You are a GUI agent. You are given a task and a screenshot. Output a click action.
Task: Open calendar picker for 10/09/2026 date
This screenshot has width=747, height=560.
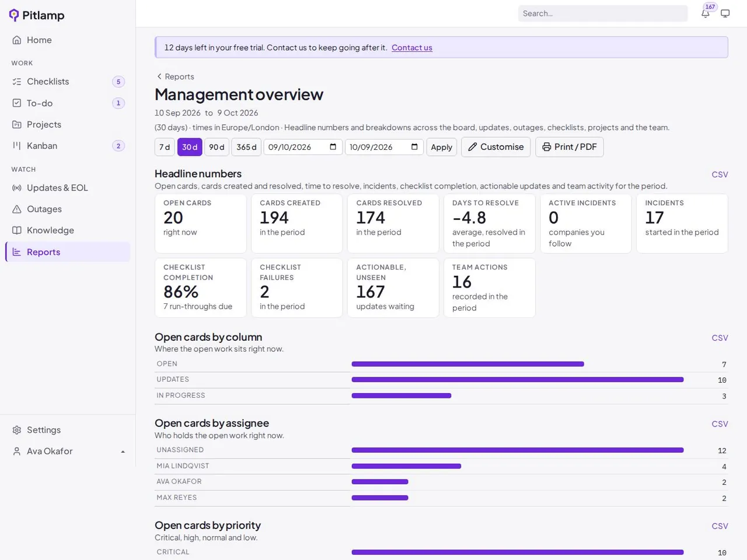coord(414,147)
